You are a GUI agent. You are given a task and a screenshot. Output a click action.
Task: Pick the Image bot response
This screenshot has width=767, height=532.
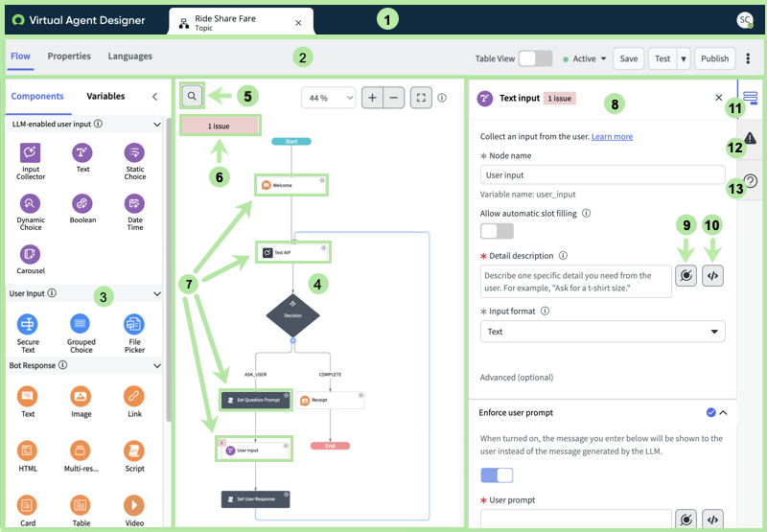[x=81, y=396]
